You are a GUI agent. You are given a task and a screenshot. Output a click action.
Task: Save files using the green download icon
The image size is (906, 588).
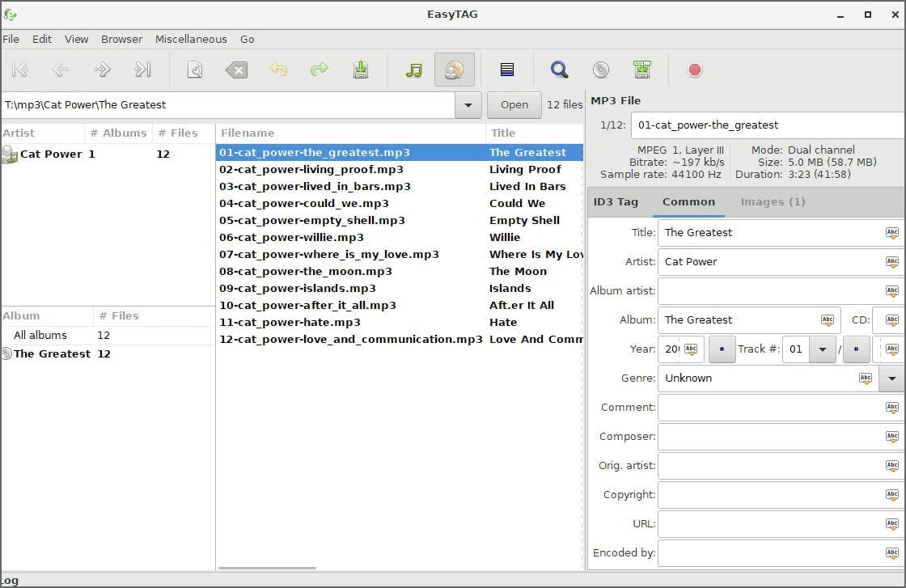(x=361, y=70)
